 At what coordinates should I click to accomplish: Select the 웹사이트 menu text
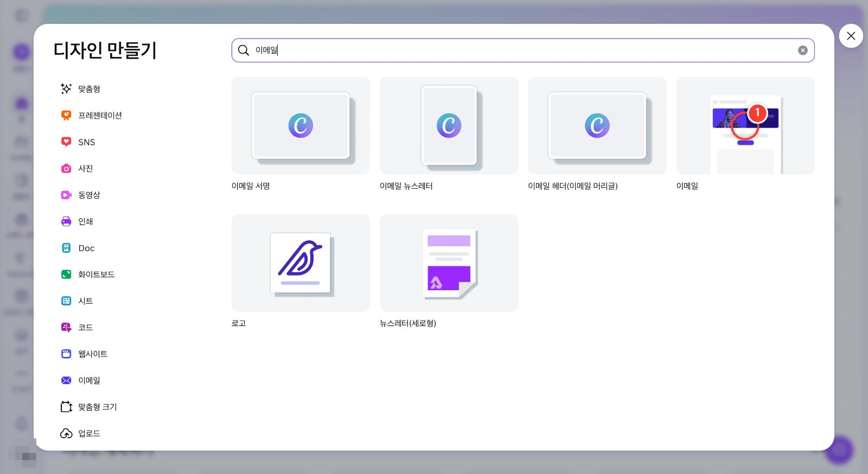[x=93, y=354]
